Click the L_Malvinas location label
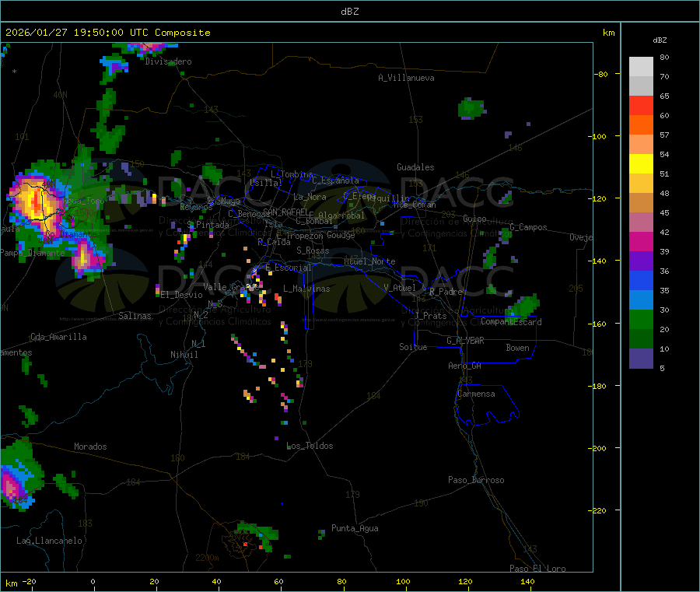 click(x=306, y=289)
